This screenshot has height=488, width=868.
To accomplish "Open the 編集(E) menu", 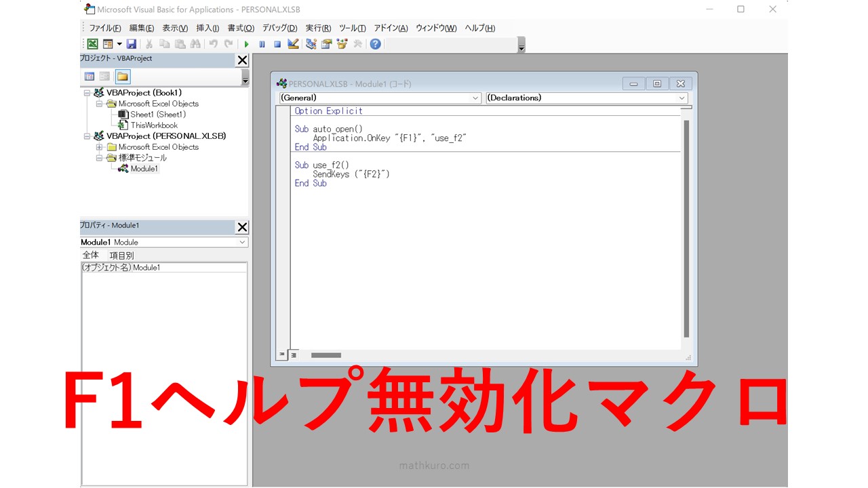I will click(x=142, y=28).
